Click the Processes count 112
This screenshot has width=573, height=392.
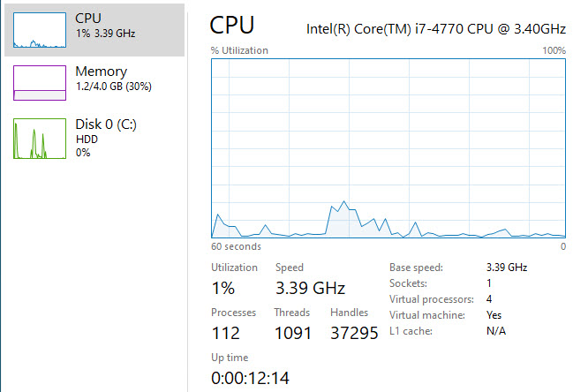click(x=226, y=333)
